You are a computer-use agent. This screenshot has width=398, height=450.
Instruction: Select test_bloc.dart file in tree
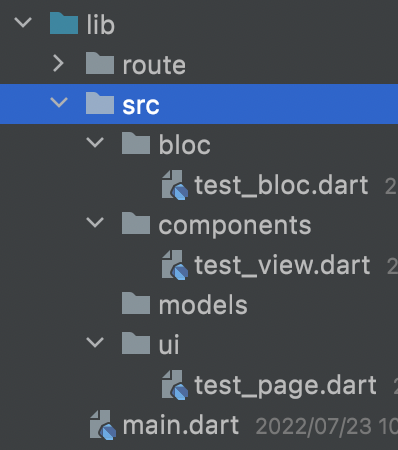click(x=282, y=185)
